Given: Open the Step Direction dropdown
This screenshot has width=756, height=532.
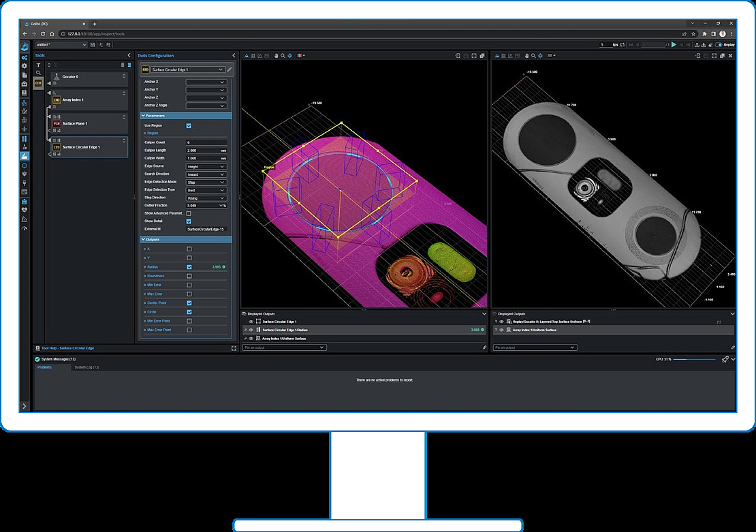Looking at the screenshot, I should click(x=206, y=198).
